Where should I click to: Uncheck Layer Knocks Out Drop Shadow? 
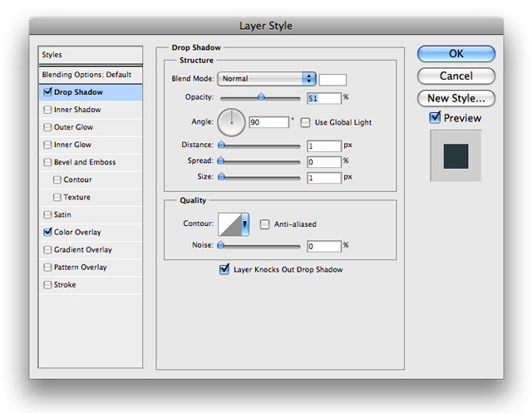click(x=224, y=269)
